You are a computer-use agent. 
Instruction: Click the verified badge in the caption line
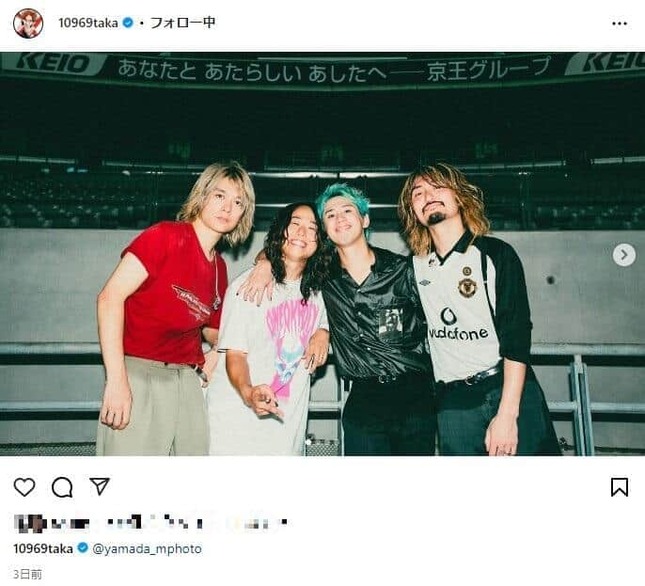pos(83,549)
